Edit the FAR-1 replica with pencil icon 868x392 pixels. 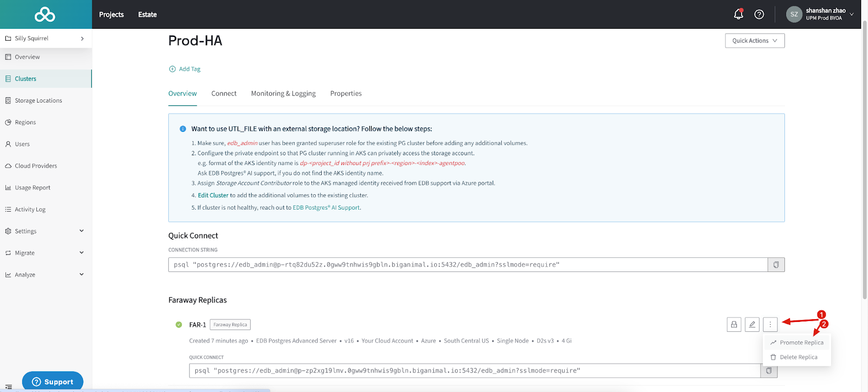pos(752,325)
